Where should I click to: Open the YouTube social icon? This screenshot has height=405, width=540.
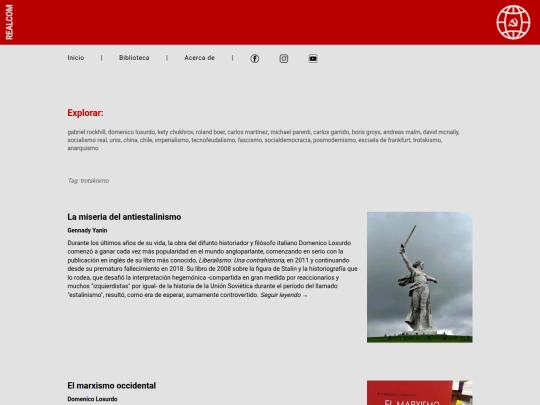pyautogui.click(x=313, y=59)
